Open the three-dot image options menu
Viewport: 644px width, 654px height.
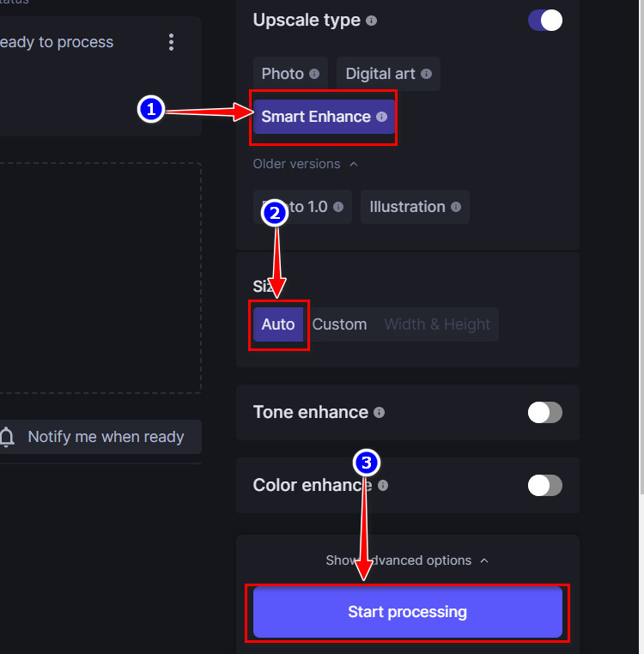[x=172, y=42]
